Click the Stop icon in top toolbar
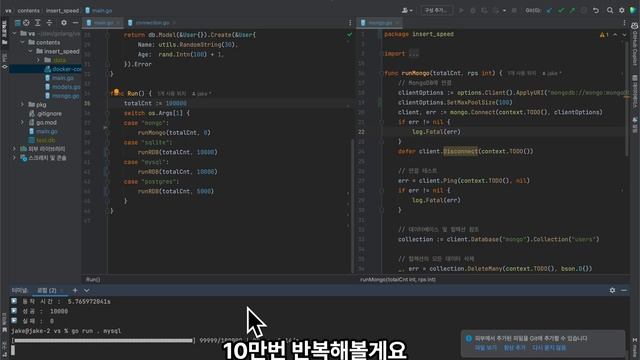This screenshot has height=360, width=640. pos(514,10)
